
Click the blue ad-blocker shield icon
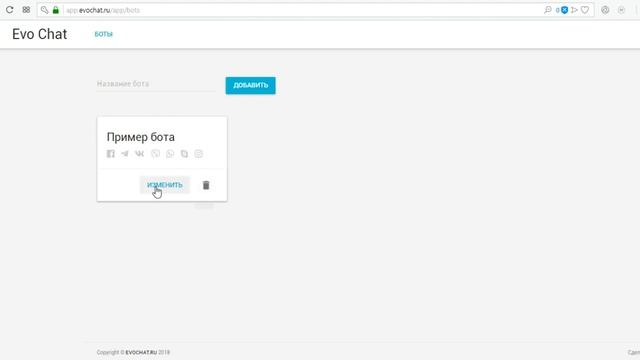pos(564,10)
